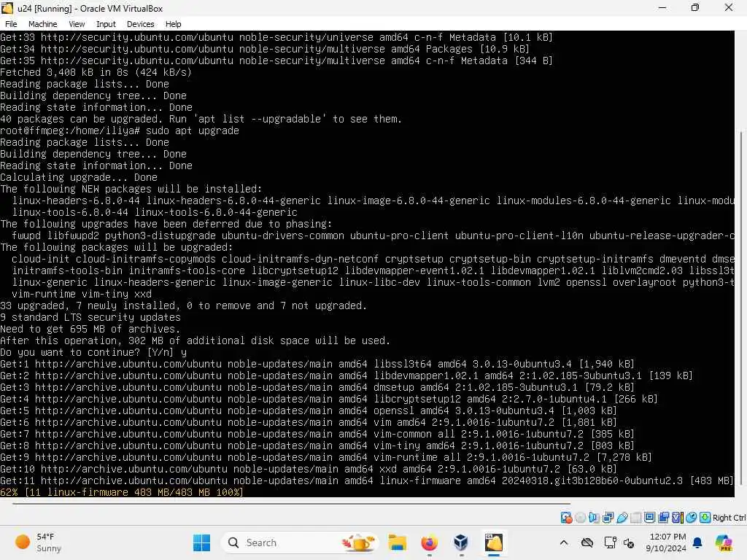Open the clock showing 12:07 PM
The image size is (747, 560).
pyautogui.click(x=666, y=542)
